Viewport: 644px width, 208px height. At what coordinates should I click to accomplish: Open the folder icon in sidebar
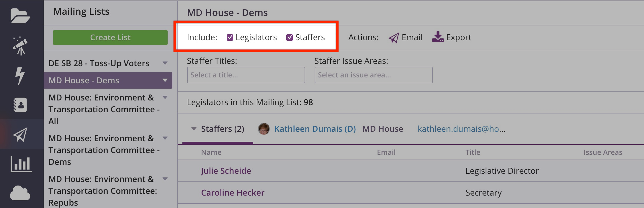point(20,16)
